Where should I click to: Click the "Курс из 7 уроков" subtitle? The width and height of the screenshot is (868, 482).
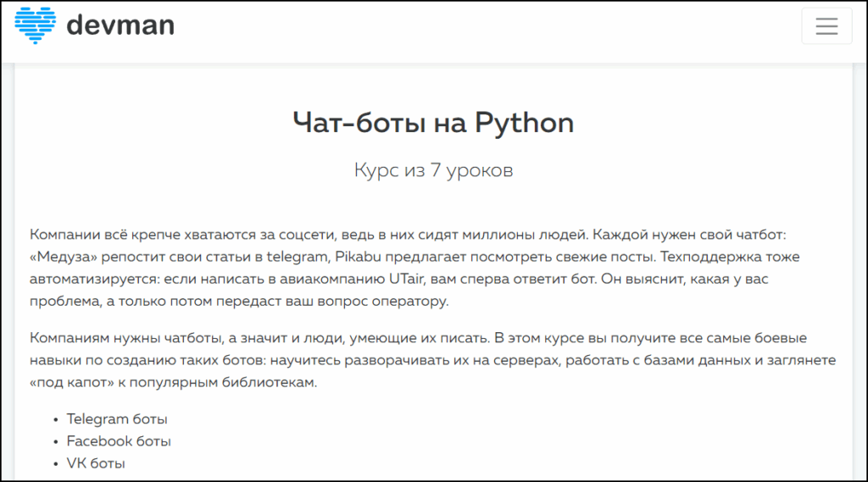click(433, 170)
